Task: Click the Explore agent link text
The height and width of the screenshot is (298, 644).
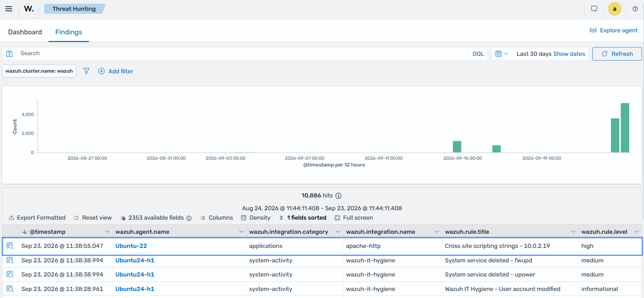Action: 619,30
